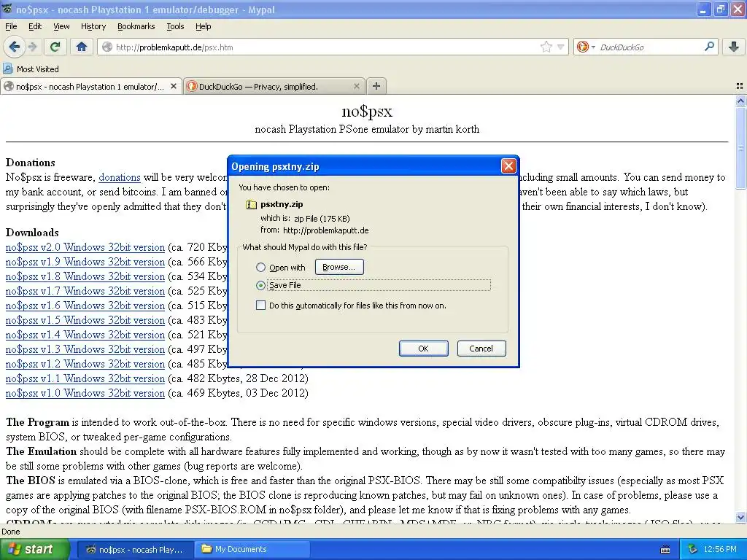Open the Bookmarks menu
The height and width of the screenshot is (560, 747).
point(136,26)
